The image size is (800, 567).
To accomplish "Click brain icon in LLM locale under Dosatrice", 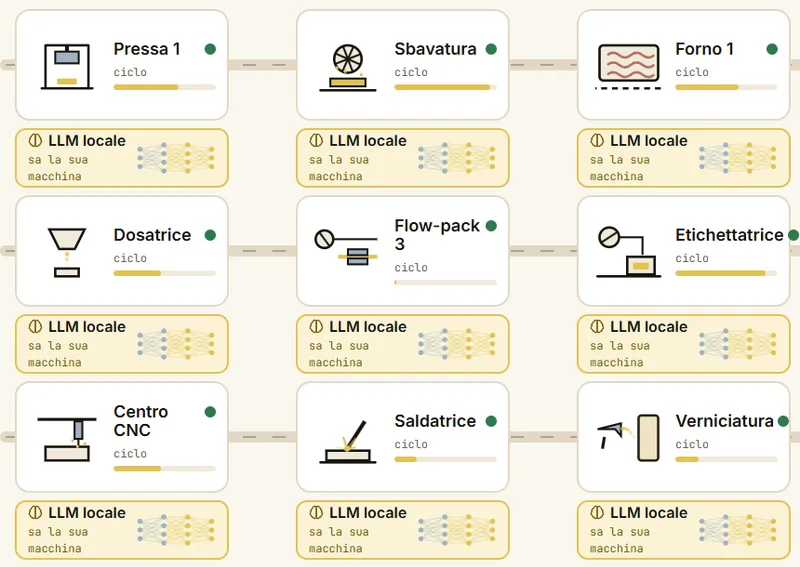I will coord(35,326).
